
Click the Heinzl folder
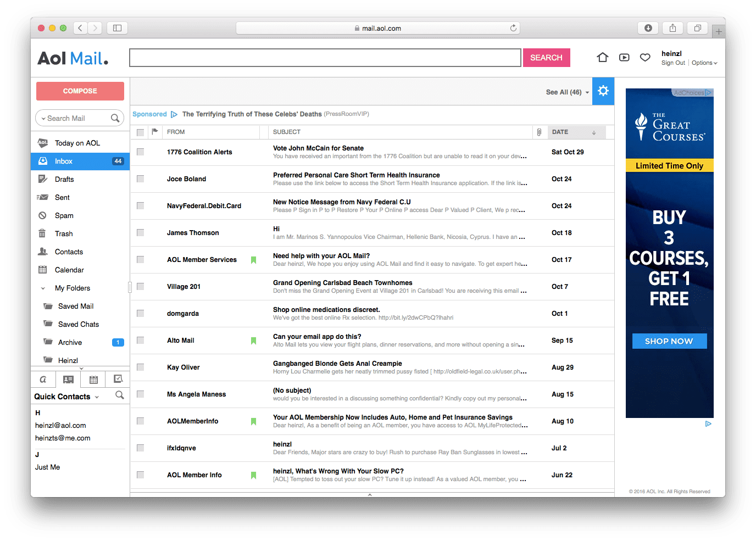tap(68, 360)
